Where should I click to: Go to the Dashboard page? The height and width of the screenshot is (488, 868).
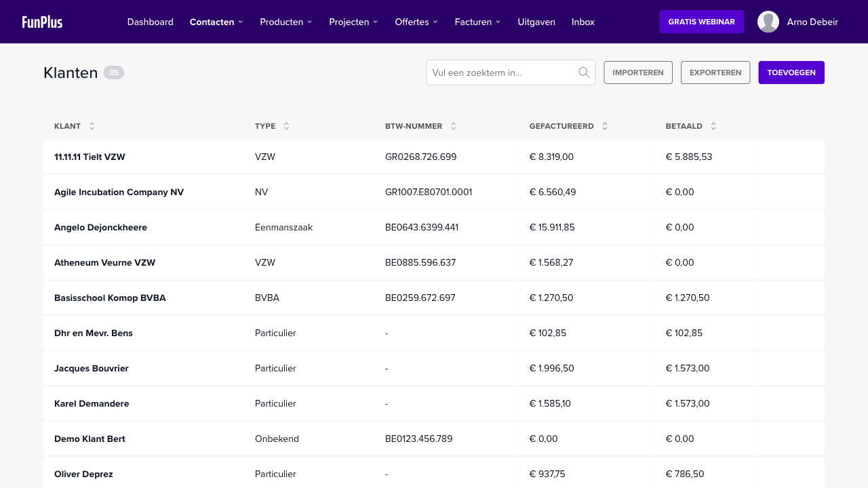tap(150, 22)
